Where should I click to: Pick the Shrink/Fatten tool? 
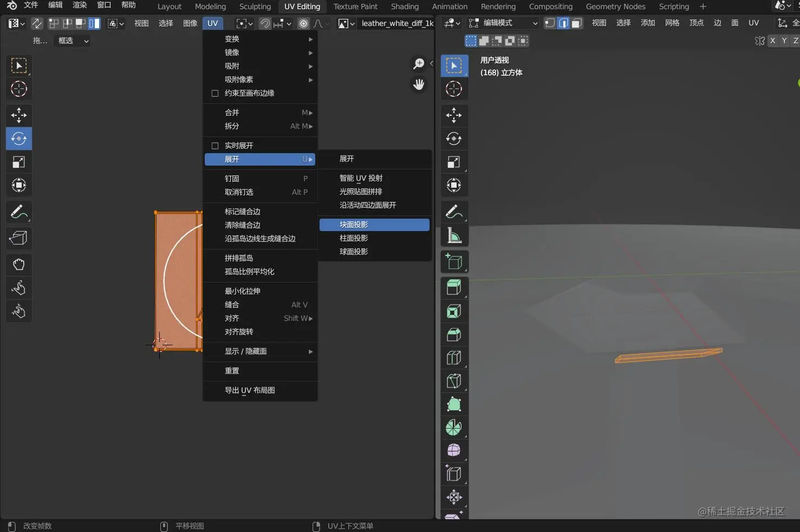454,497
